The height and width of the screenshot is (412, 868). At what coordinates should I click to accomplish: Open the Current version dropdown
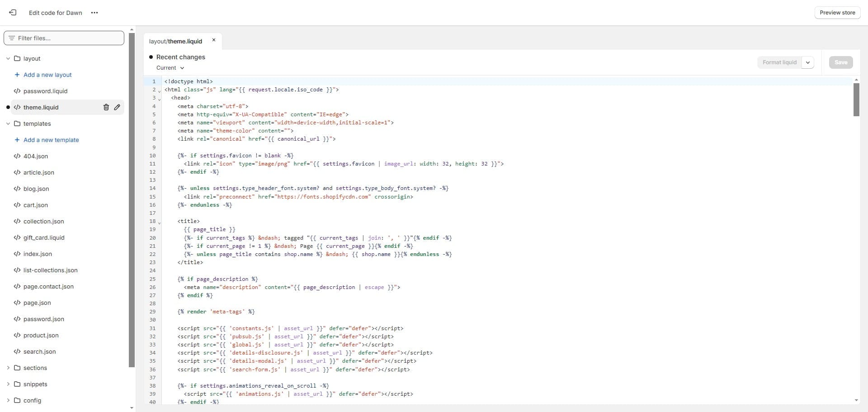click(170, 68)
